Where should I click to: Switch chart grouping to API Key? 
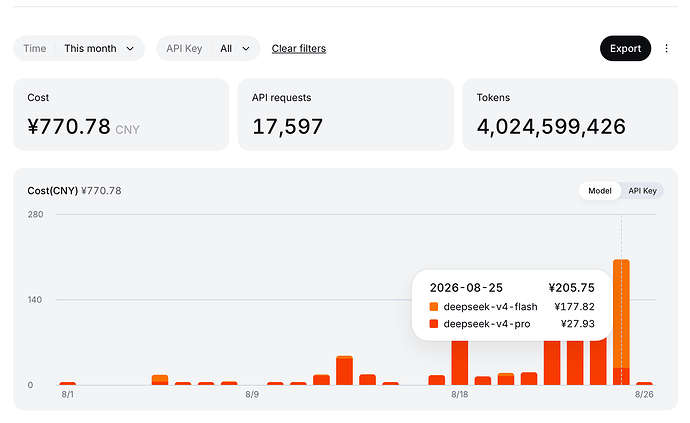click(x=642, y=191)
